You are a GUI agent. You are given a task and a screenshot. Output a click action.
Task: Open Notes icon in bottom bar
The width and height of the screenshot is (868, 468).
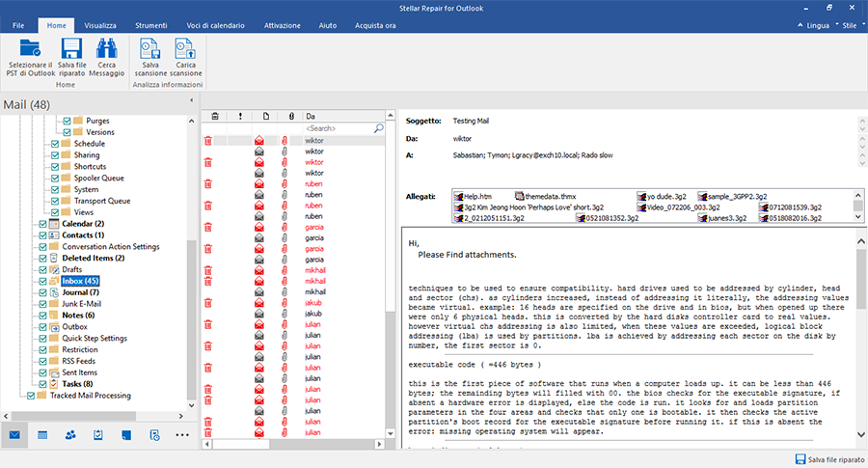126,435
